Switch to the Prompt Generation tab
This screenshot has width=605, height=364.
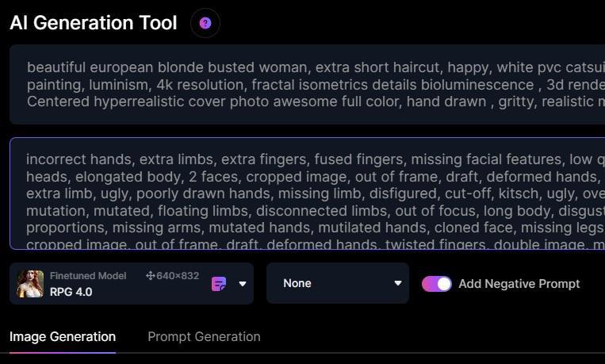204,336
